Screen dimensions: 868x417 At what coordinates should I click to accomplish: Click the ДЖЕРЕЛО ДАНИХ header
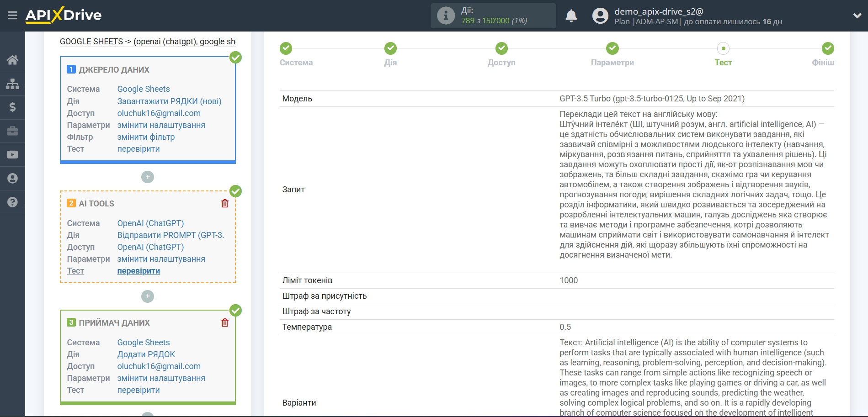click(x=114, y=70)
